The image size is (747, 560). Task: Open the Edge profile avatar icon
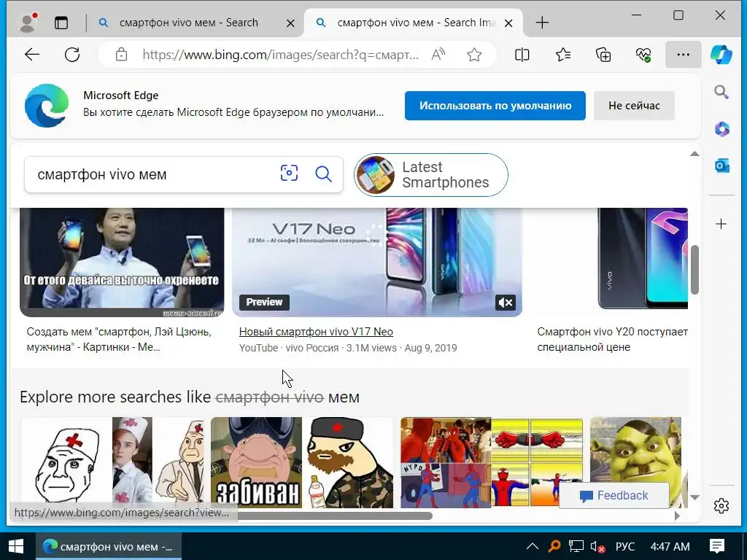tap(27, 23)
